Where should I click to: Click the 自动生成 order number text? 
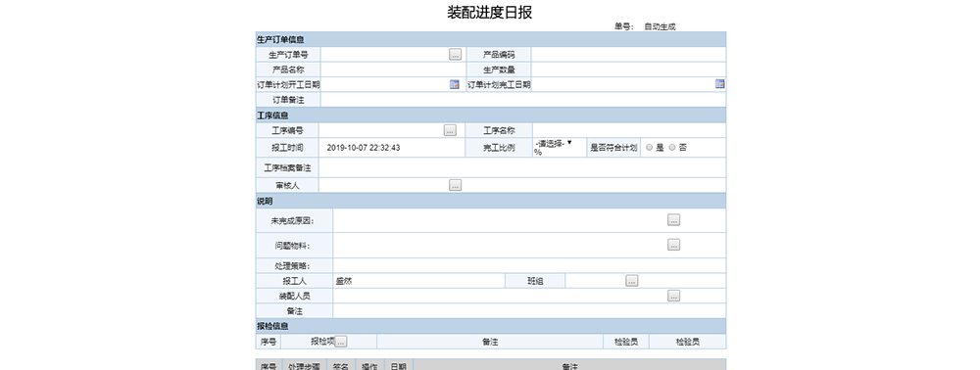[660, 26]
